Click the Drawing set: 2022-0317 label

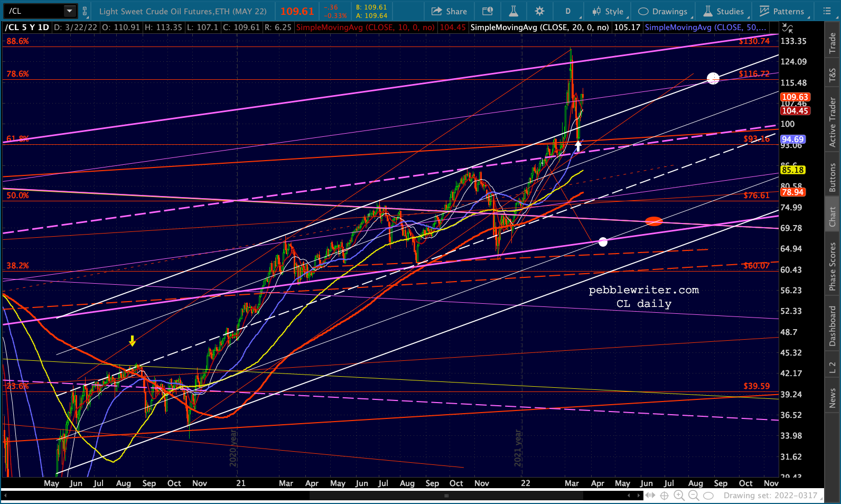pyautogui.click(x=770, y=496)
